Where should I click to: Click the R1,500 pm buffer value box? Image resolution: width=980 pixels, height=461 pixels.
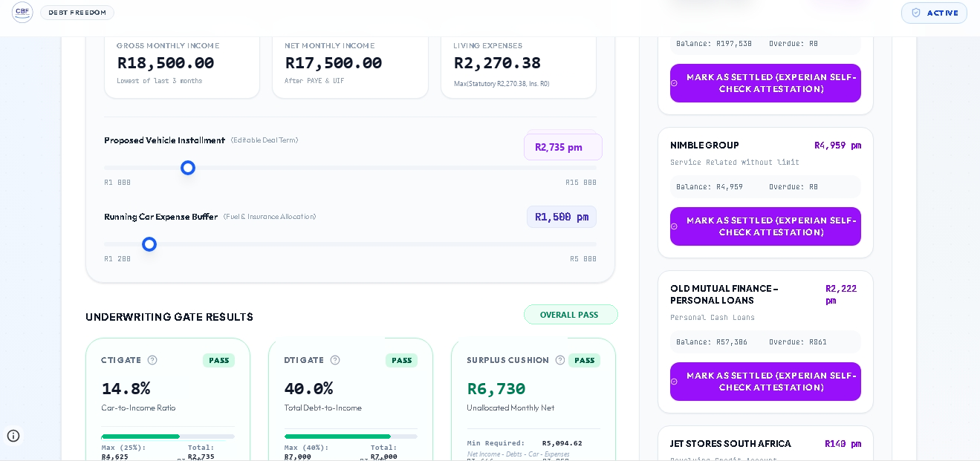[562, 217]
